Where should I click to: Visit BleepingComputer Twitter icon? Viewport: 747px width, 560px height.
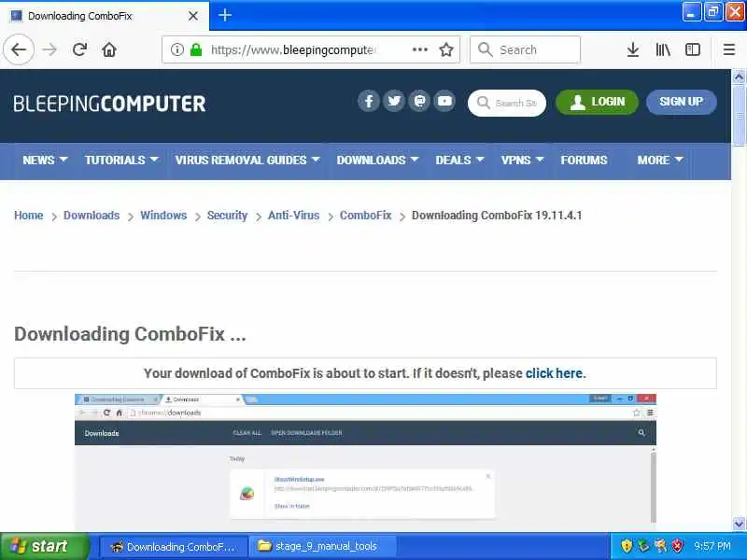394,101
